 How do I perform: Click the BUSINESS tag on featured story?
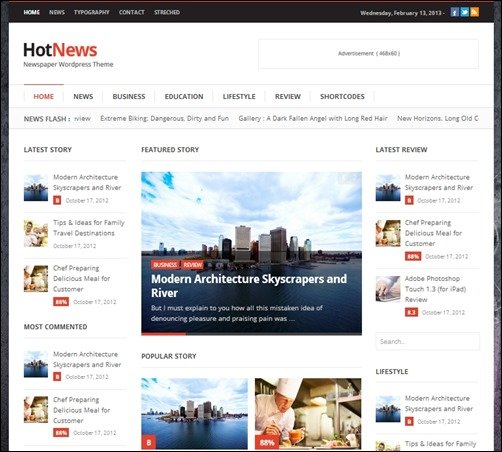click(x=165, y=265)
